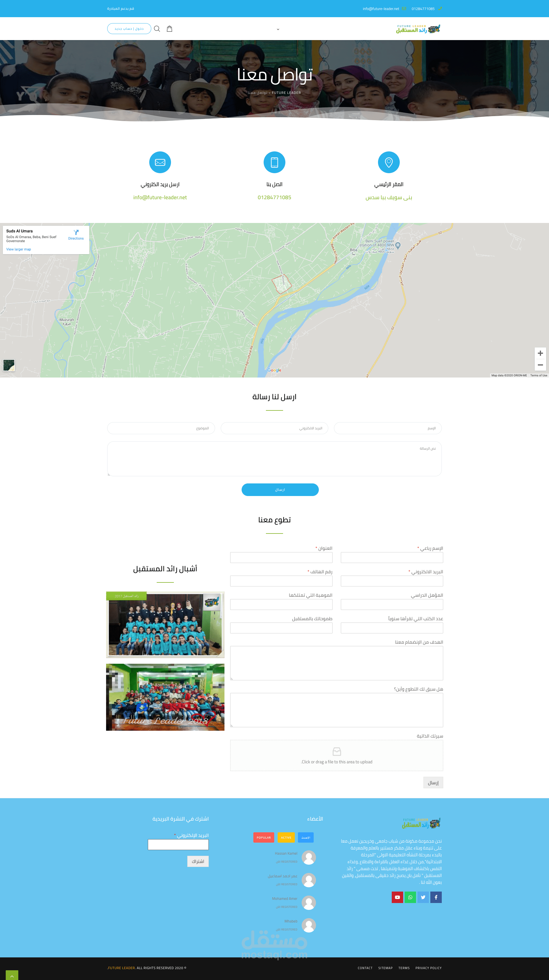This screenshot has width=549, height=980.
Task: Focus the newsletter email input field
Action: (178, 845)
